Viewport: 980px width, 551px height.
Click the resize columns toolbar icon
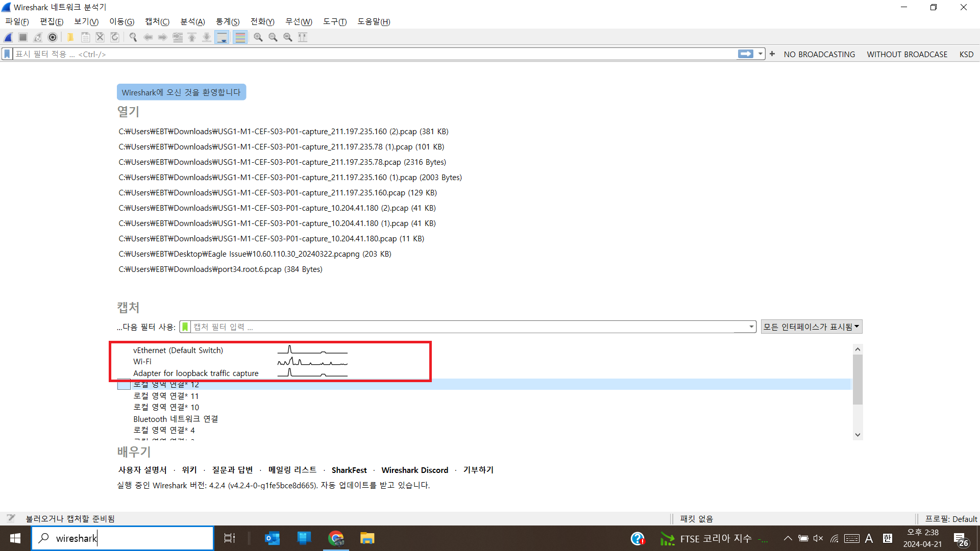tap(303, 37)
